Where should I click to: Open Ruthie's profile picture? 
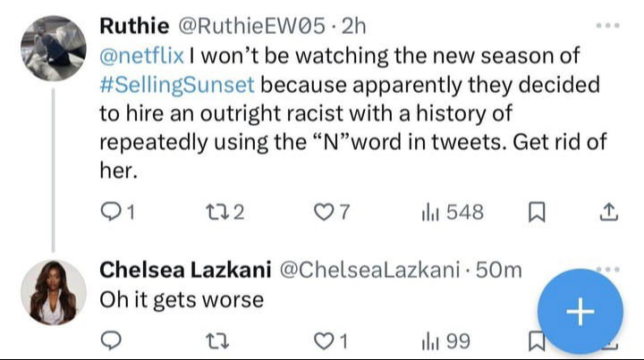point(53,47)
